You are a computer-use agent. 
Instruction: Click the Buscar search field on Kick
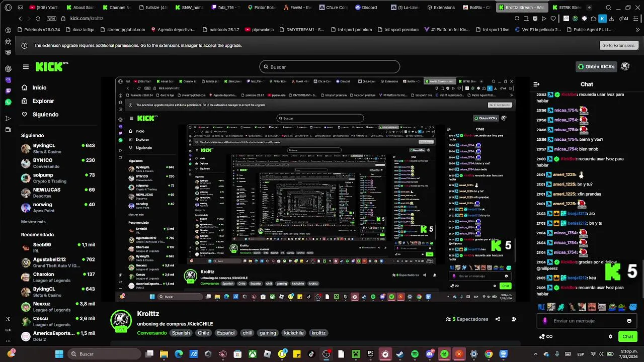[330, 67]
